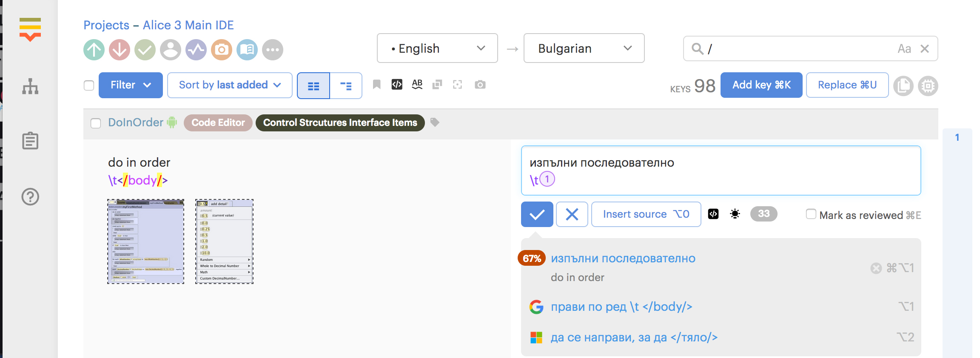
Task: Check the DoInOrder key checkbox
Action: coord(96,123)
